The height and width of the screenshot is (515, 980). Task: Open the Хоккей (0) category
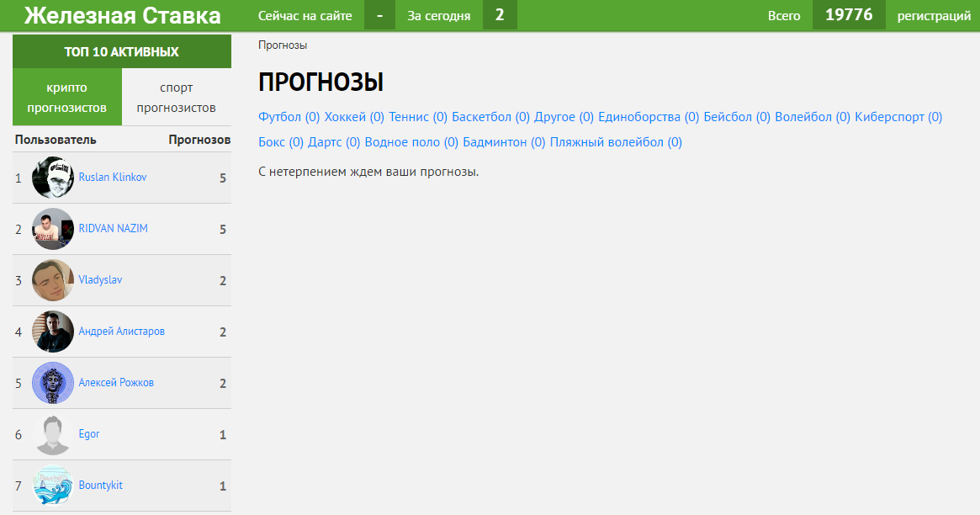click(x=353, y=117)
